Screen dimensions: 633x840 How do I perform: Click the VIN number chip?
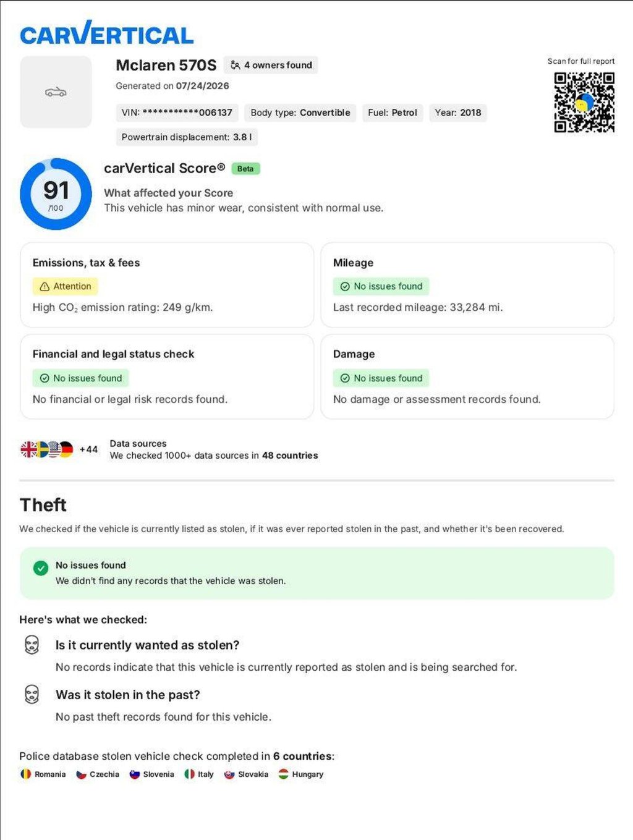(x=177, y=112)
